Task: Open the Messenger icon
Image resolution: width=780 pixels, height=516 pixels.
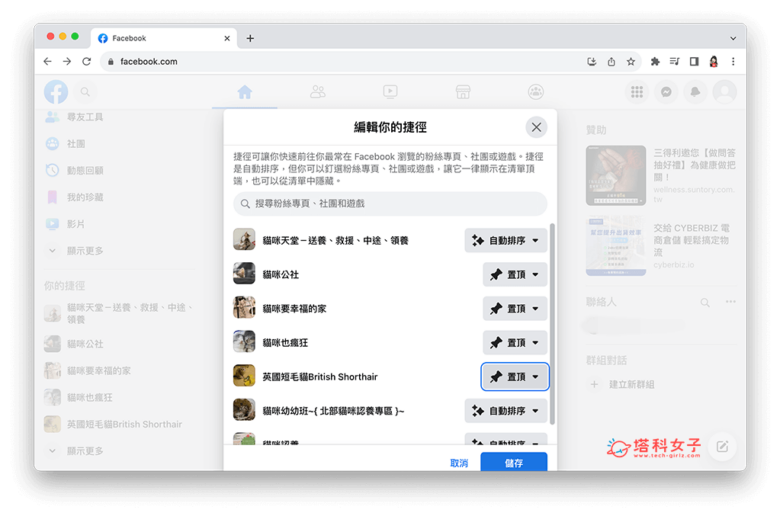Action: click(666, 92)
